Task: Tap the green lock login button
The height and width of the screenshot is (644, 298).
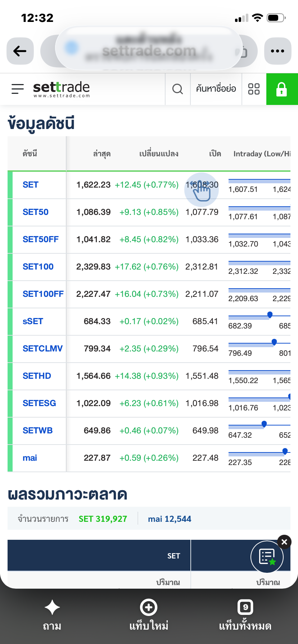Action: 282,89
